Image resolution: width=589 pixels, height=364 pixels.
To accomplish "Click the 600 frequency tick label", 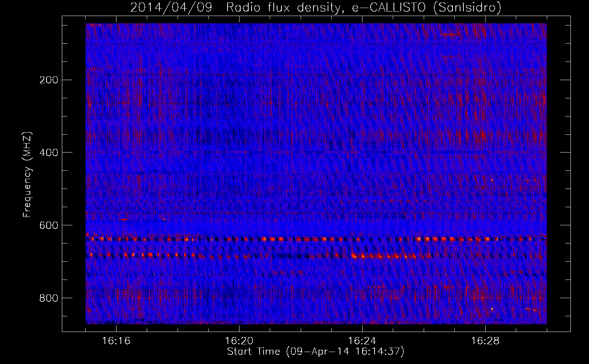I will coord(48,225).
